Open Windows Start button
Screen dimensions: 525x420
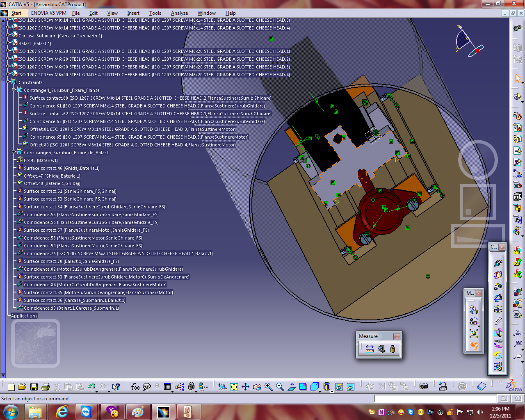point(11,411)
